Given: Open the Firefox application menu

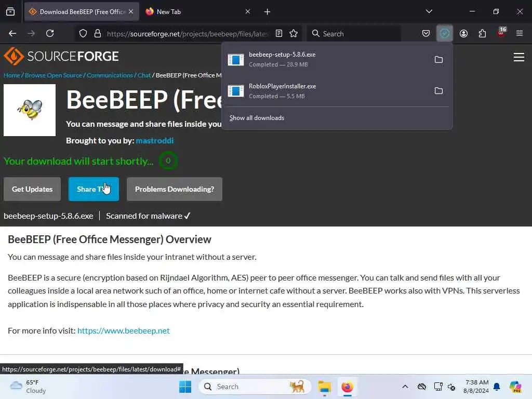Looking at the screenshot, I should point(520,34).
